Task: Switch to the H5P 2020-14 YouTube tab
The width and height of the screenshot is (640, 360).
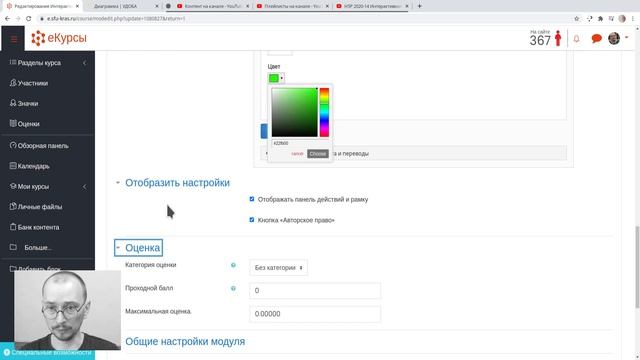Action: pyautogui.click(x=372, y=6)
